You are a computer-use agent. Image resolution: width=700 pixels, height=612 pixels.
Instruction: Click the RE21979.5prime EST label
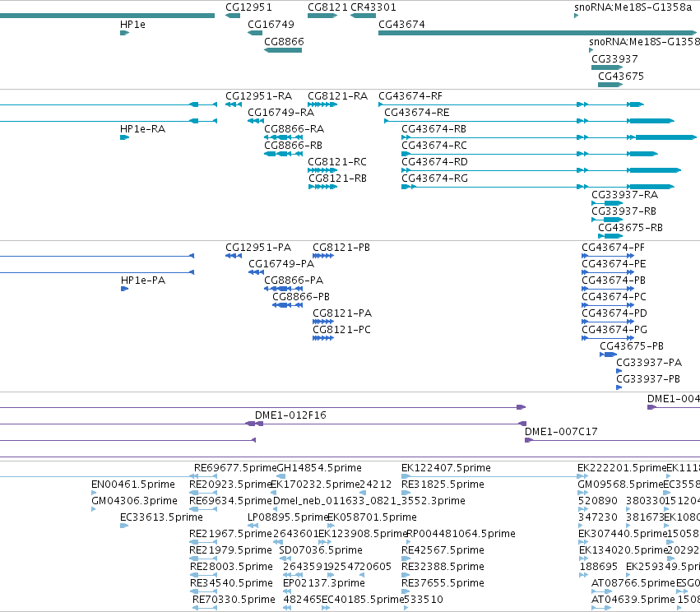coord(230,550)
